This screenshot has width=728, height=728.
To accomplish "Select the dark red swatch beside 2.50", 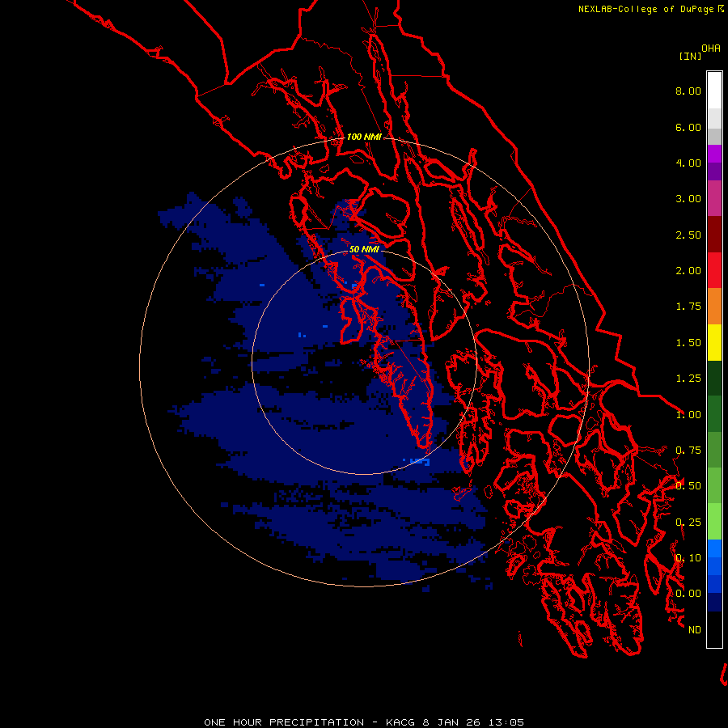I will (714, 235).
